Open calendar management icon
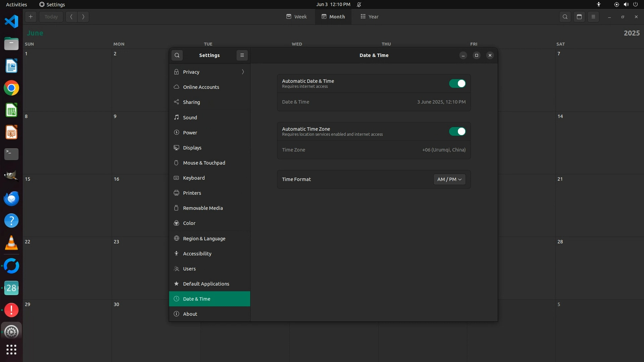644x362 pixels. pos(579,17)
